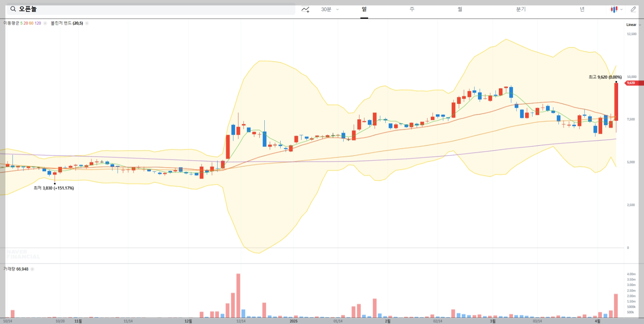Click the 12/14 date axis label
Screen dimensions: 644x324
pos(241,321)
